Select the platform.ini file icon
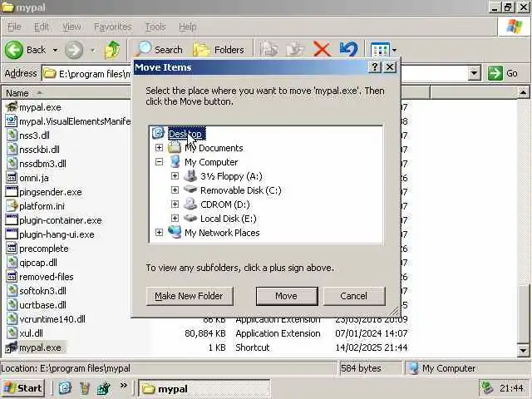Screen dimensions: 532x399 [12, 205]
